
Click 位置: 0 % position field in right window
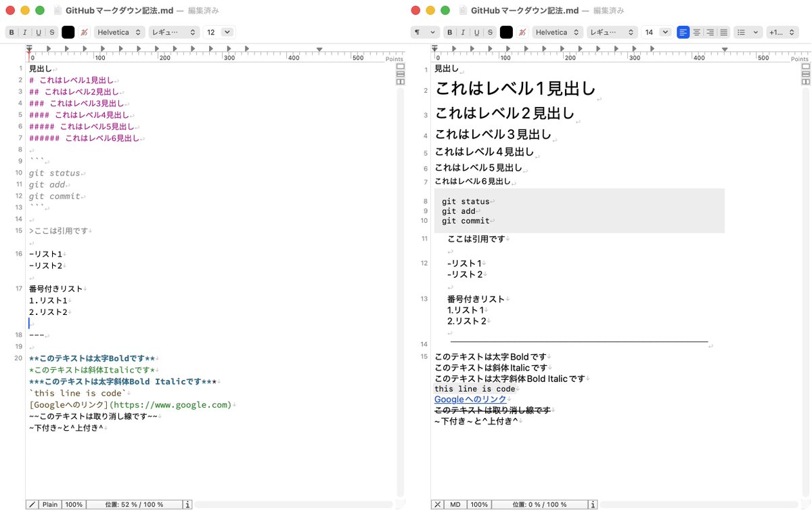pos(539,505)
